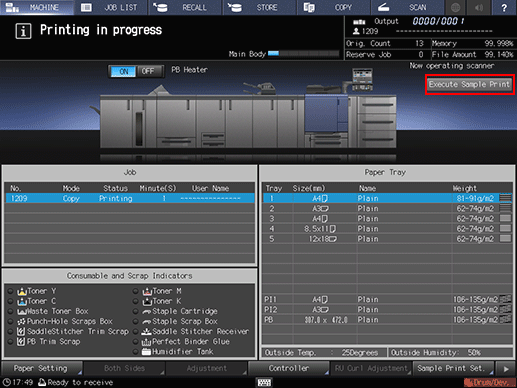Select PI2 A3 tray row
Screen dimensions: 517x388
click(x=388, y=310)
